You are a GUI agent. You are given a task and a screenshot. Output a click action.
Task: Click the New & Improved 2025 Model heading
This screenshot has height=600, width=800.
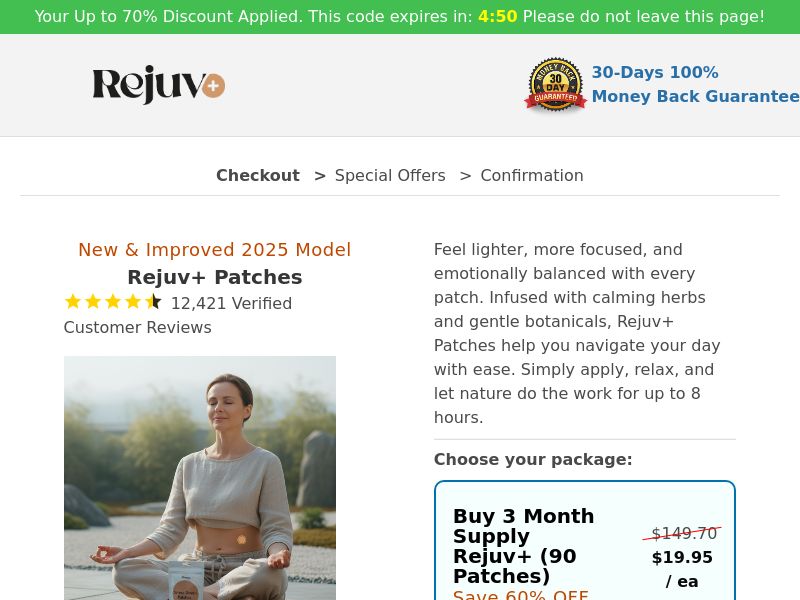tap(215, 249)
